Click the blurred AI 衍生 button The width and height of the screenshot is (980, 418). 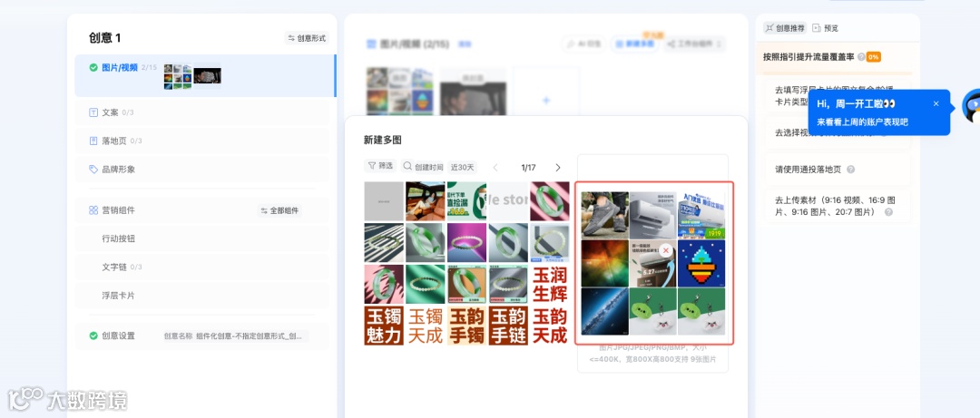(583, 44)
